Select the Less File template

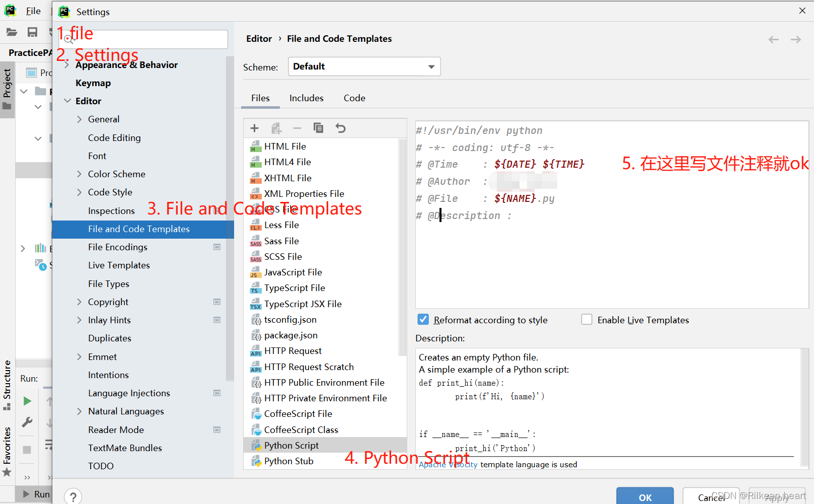[274, 225]
